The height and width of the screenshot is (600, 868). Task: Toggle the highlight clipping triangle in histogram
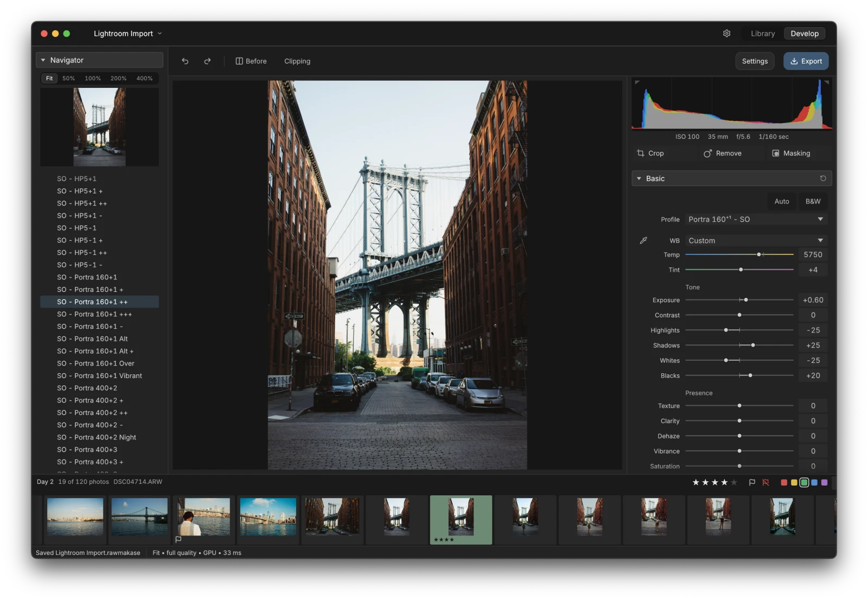[x=827, y=82]
